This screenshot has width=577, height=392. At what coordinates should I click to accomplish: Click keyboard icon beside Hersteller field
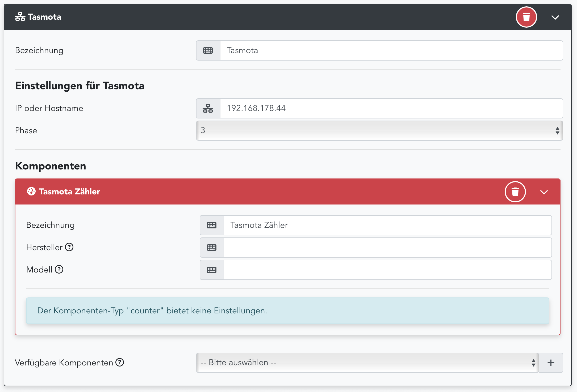pos(212,248)
